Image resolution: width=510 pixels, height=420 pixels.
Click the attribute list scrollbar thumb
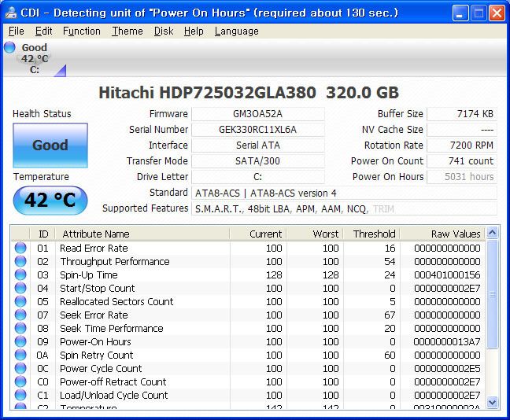tap(493, 294)
